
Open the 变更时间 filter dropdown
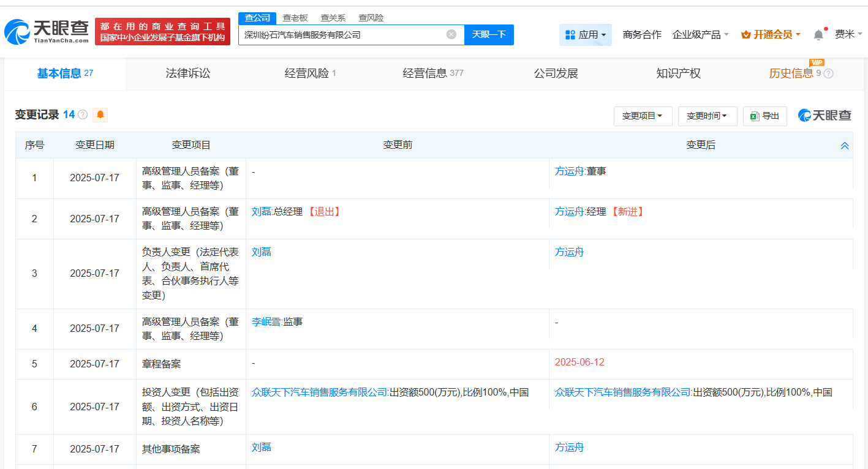tap(708, 116)
